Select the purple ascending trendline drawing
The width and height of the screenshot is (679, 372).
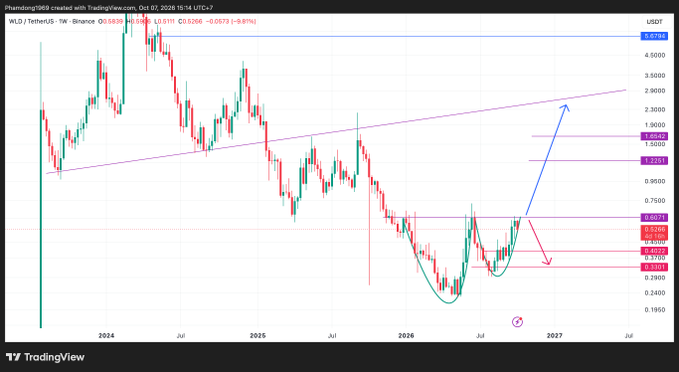coord(336,132)
